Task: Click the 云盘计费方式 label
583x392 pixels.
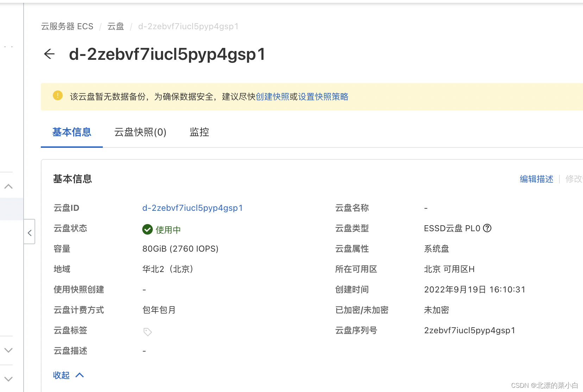Action: 79,310
